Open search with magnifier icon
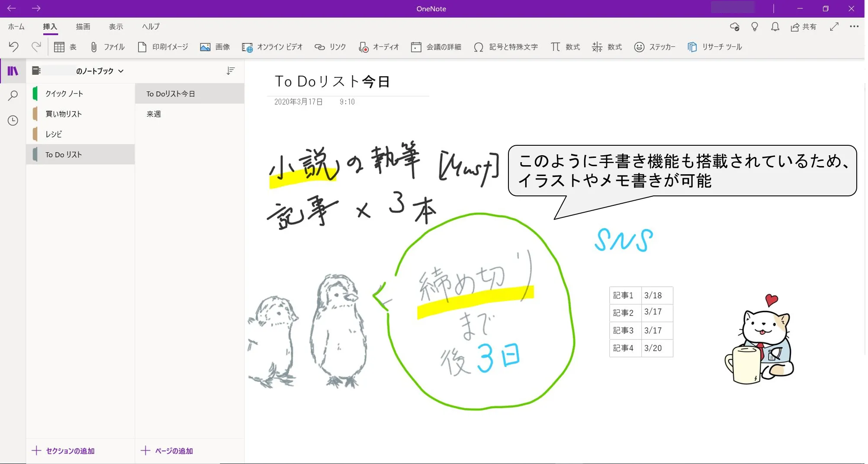The width and height of the screenshot is (868, 464). (x=13, y=96)
